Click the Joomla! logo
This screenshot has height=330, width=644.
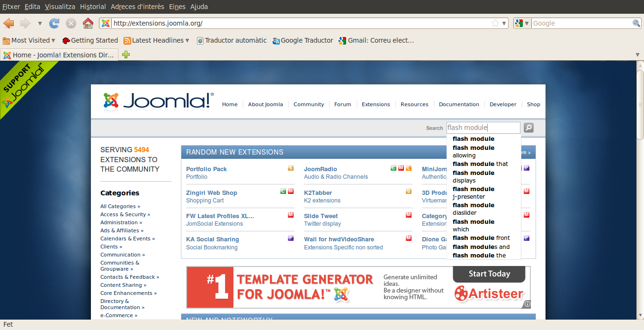(158, 101)
